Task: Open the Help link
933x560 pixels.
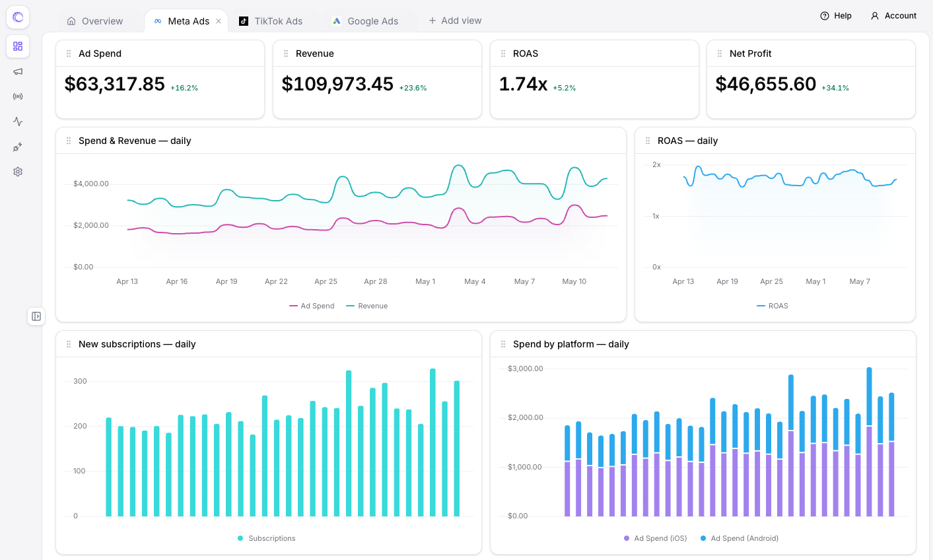Action: (836, 16)
